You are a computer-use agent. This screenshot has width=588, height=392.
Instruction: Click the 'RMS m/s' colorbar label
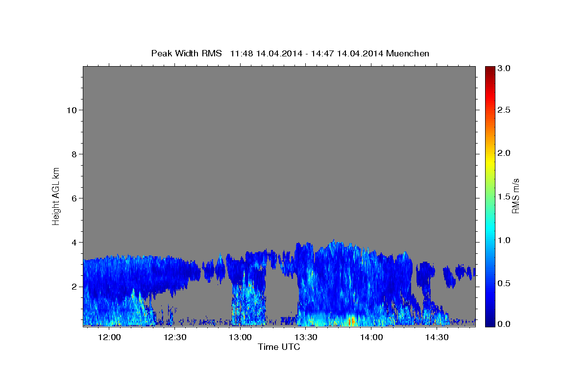(x=515, y=196)
